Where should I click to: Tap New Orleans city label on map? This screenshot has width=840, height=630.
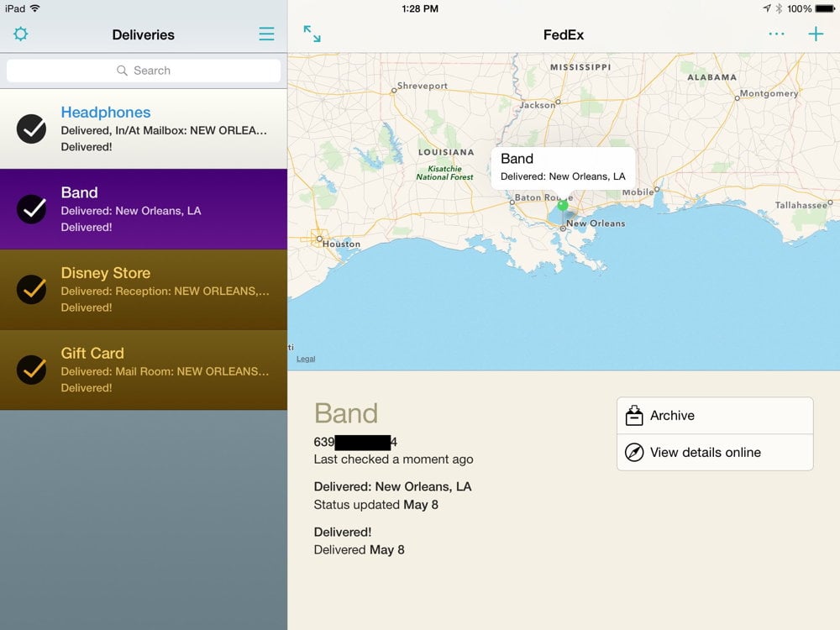(x=596, y=223)
